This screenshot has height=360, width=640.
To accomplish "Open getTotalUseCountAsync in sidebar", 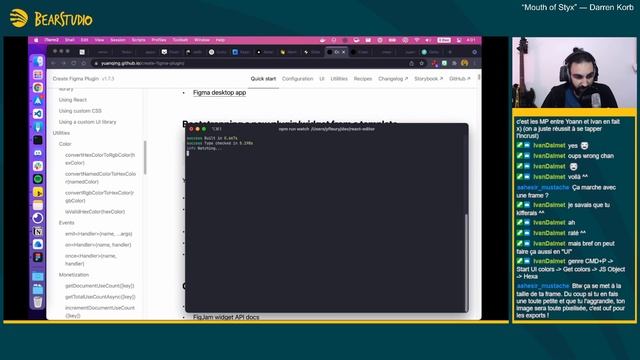I will coord(100,297).
